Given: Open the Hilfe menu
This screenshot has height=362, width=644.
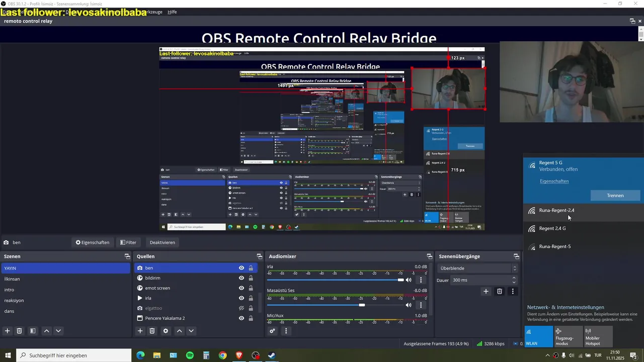Looking at the screenshot, I should tap(172, 12).
